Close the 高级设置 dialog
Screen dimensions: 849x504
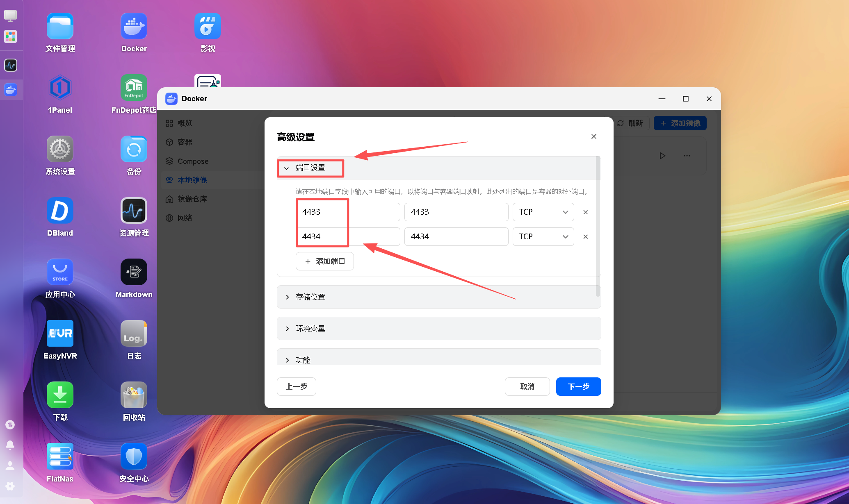(x=594, y=137)
